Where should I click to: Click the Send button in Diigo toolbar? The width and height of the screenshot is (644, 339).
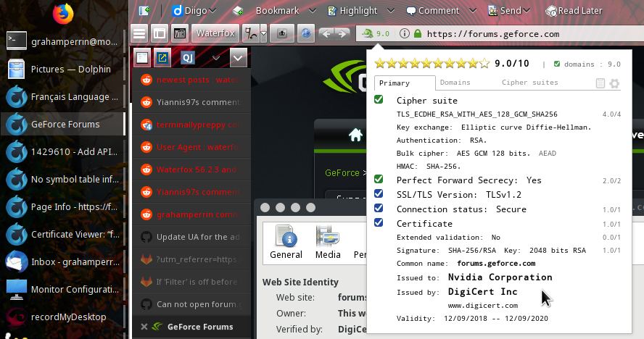click(x=504, y=11)
